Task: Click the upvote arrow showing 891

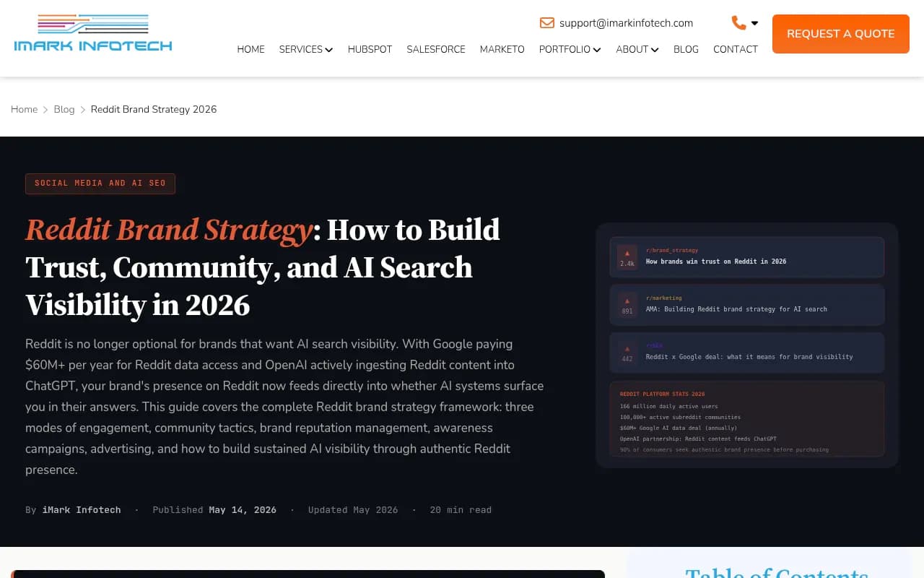Action: coord(627,301)
